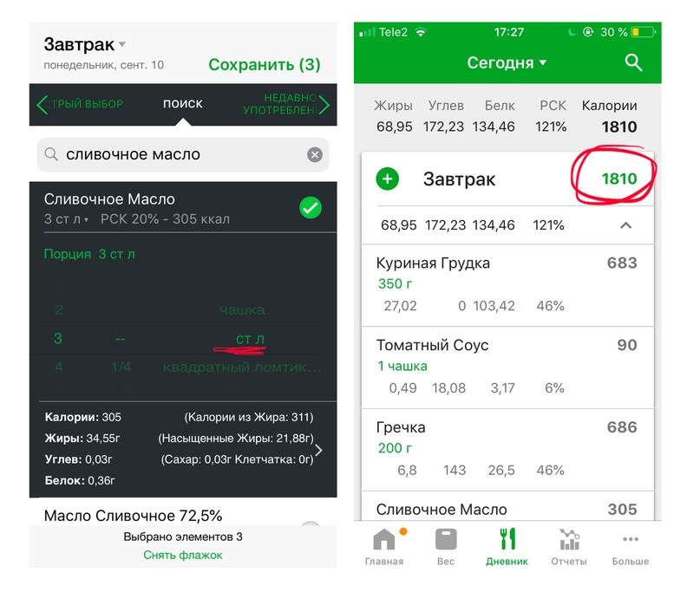Expand the Завтрак meal dropdown
This screenshot has height=592, width=700.
(122, 44)
